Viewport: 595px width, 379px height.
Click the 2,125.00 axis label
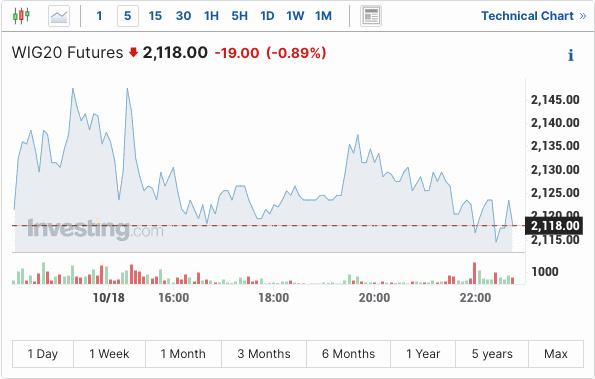pos(555,193)
